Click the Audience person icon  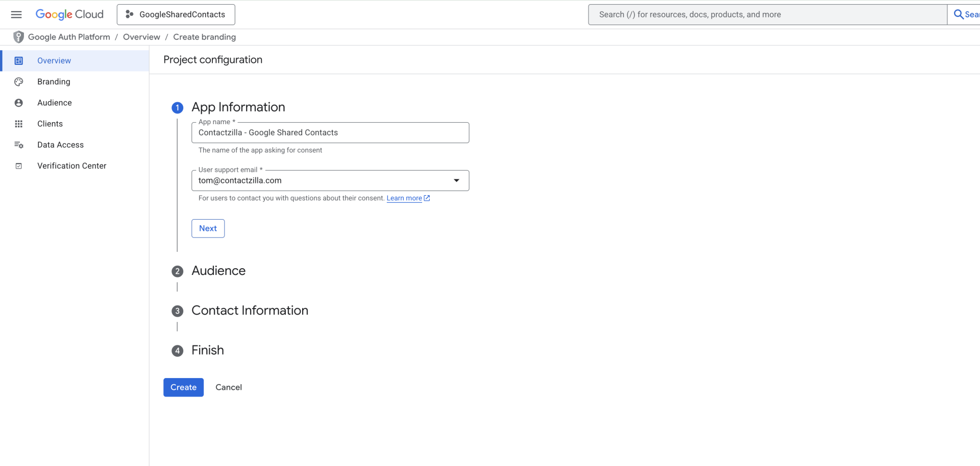(x=19, y=103)
